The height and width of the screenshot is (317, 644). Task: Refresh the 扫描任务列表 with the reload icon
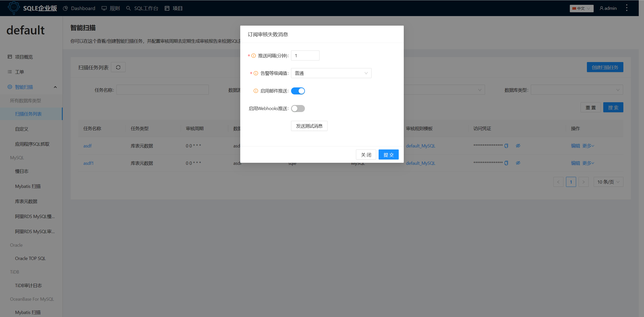click(x=118, y=67)
